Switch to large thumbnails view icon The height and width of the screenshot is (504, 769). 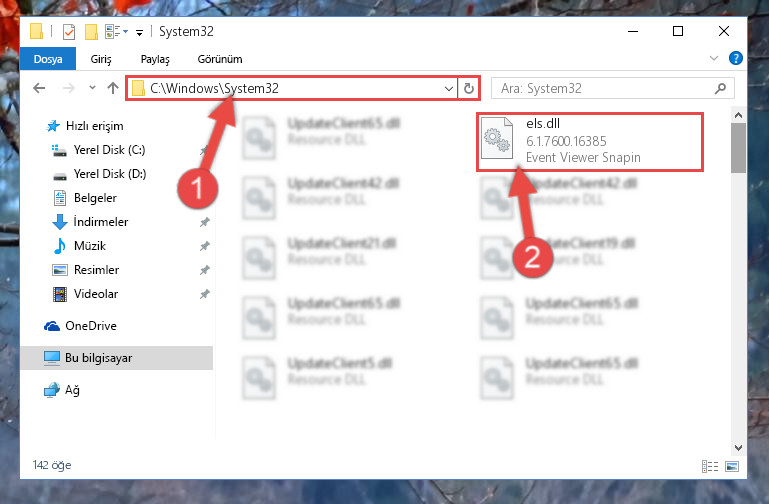pos(732,466)
